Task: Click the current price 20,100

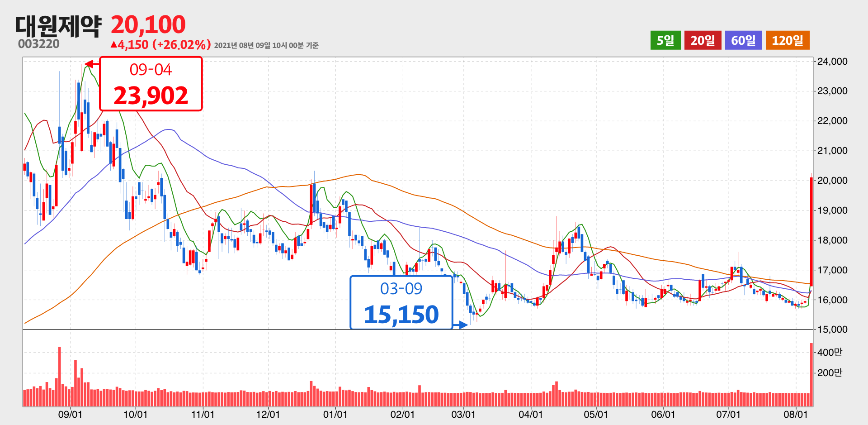Action: pyautogui.click(x=148, y=24)
